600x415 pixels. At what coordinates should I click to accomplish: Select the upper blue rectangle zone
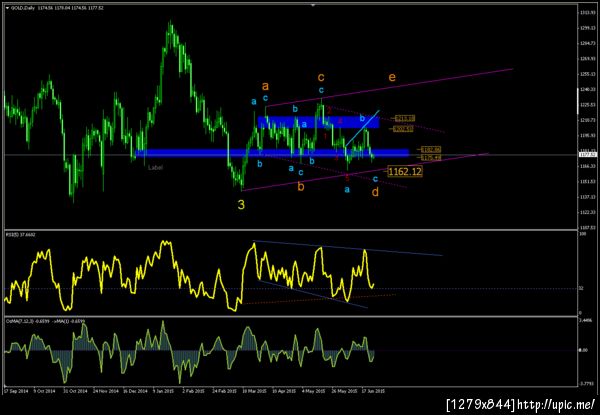point(318,122)
